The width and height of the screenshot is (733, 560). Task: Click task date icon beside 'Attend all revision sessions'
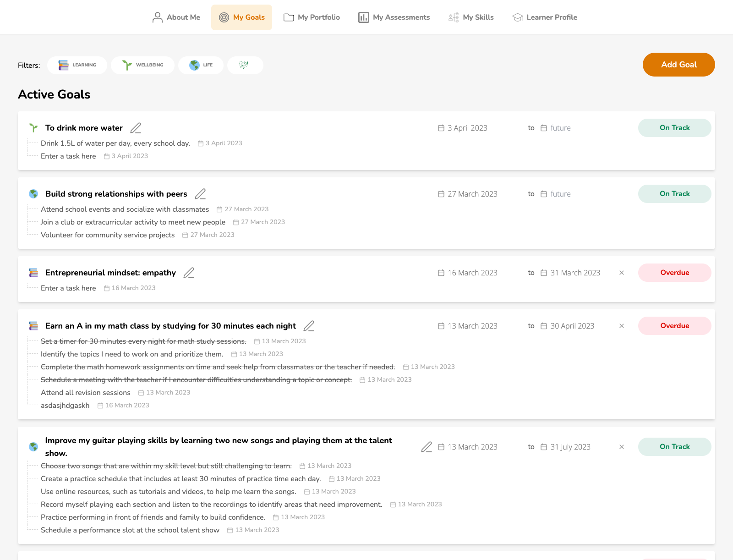point(141,393)
